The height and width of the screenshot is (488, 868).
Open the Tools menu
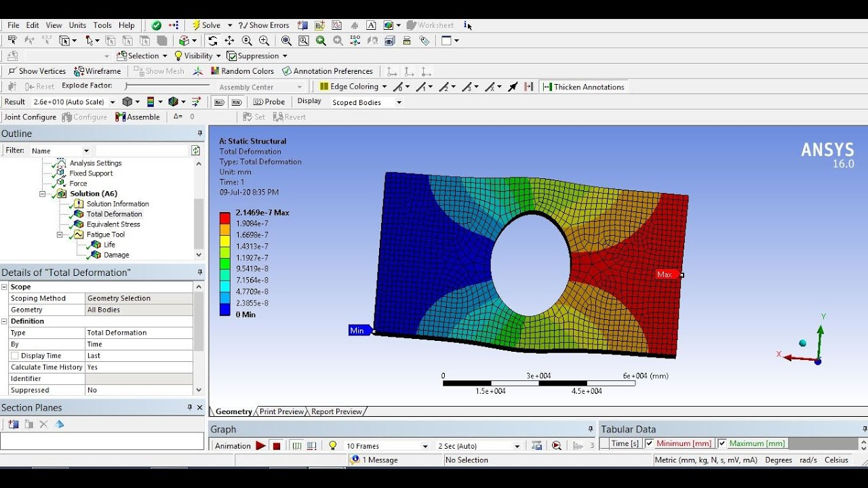[x=102, y=25]
